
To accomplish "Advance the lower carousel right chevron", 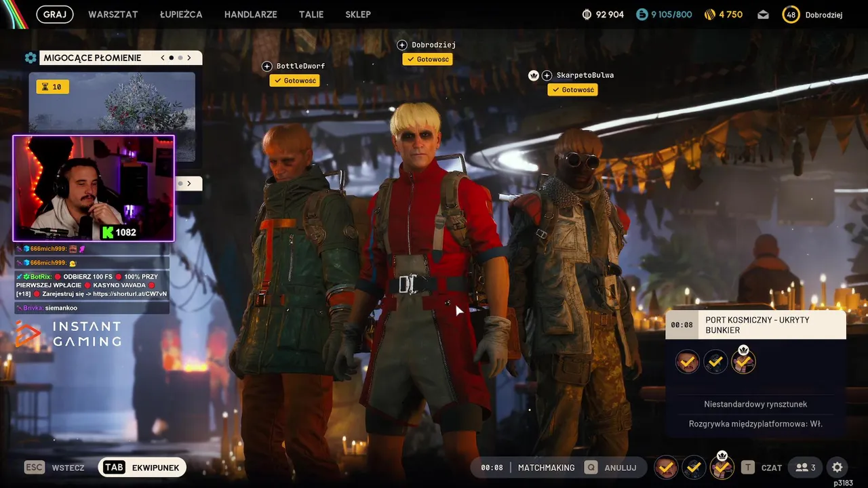I will pos(189,183).
